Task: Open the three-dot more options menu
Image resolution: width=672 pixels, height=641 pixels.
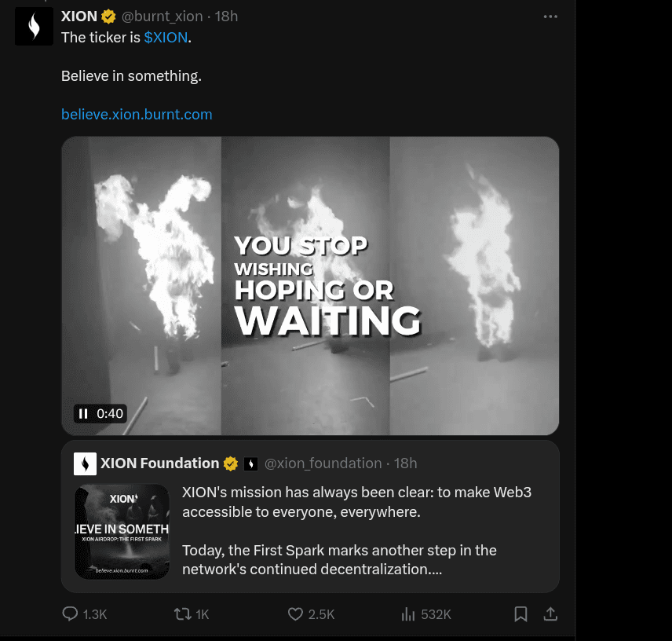Action: click(x=551, y=16)
